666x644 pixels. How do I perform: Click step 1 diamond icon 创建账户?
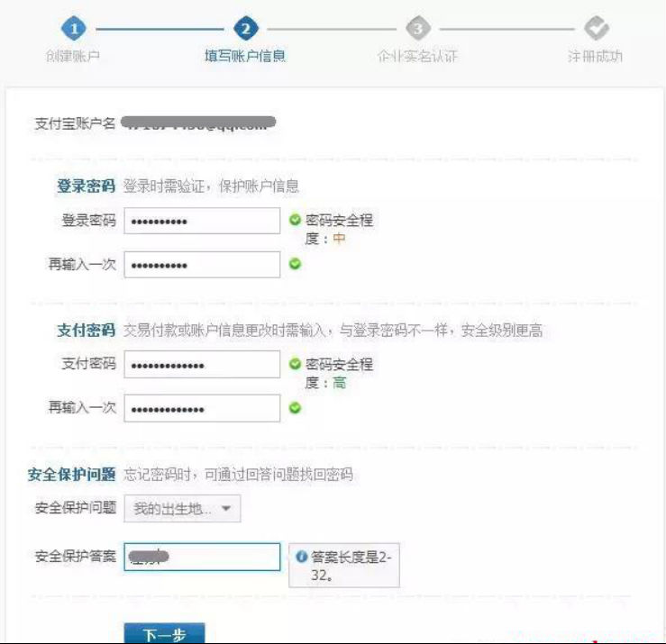point(74,29)
